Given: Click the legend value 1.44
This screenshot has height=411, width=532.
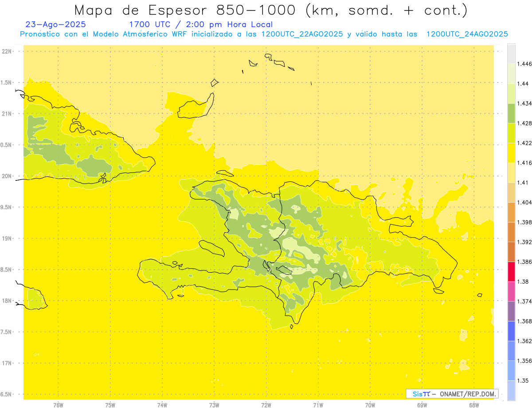Looking at the screenshot, I should (x=523, y=84).
